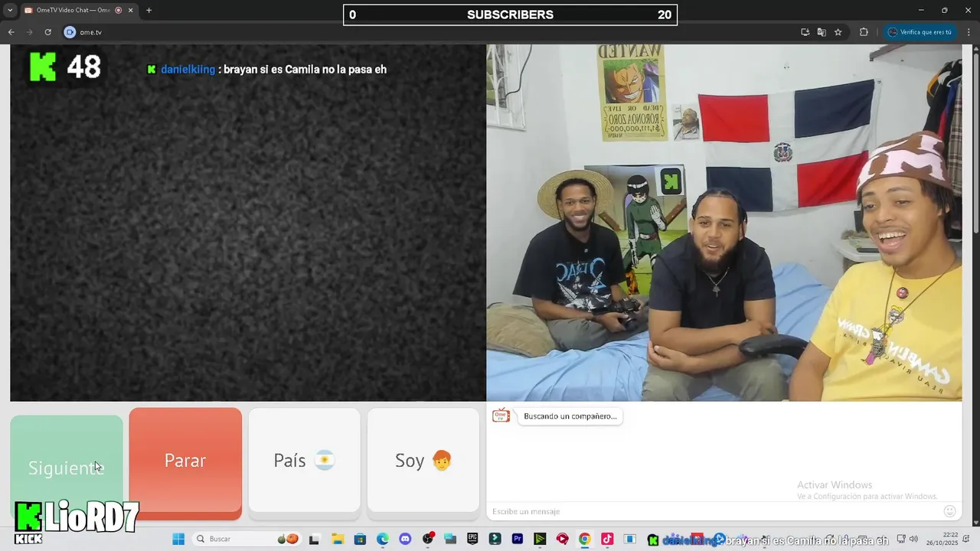Open TikTok app from taskbar
The width and height of the screenshot is (980, 551).
click(607, 539)
